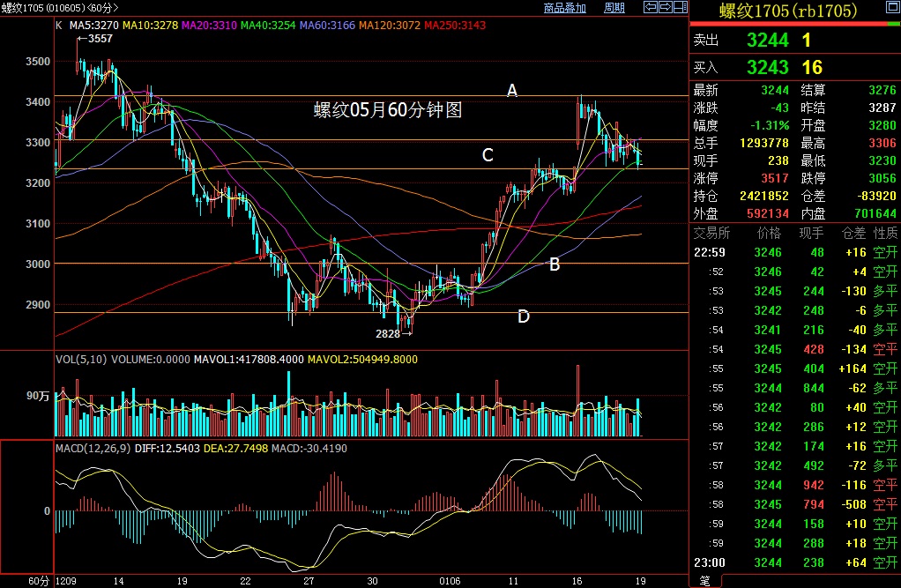Screen dimensions: 901x588
Task: Click the MA5:3270 indicator label
Action: click(x=93, y=25)
